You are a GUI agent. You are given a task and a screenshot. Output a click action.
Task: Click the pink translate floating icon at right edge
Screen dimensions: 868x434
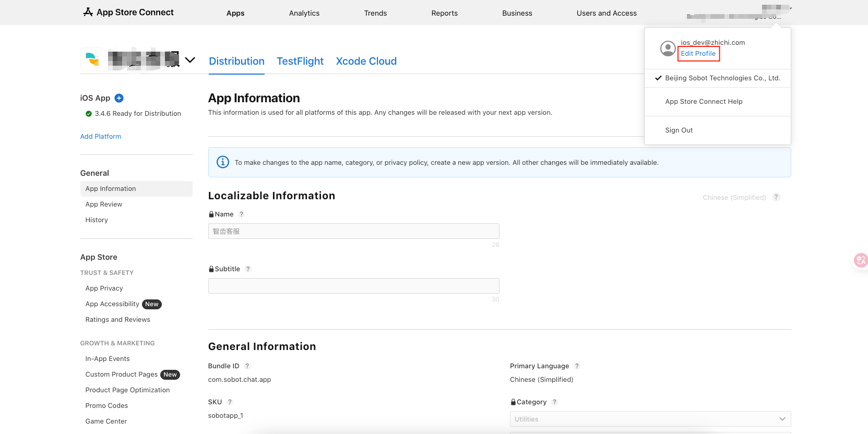860,260
